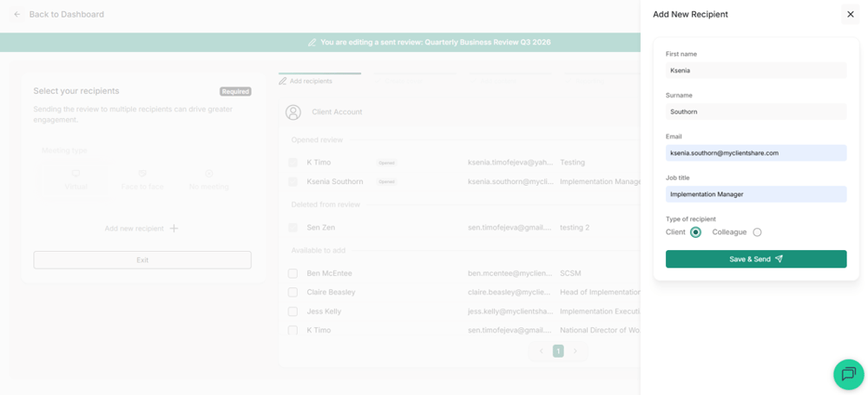The width and height of the screenshot is (868, 395).
Task: Click the Opened badge next to Ksenia Southorn
Action: 386,181
